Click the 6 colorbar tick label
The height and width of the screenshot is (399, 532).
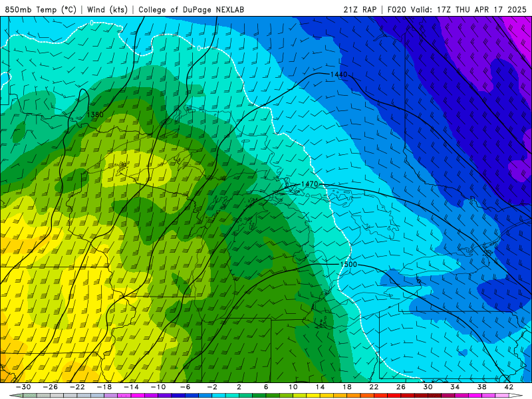coord(266,387)
